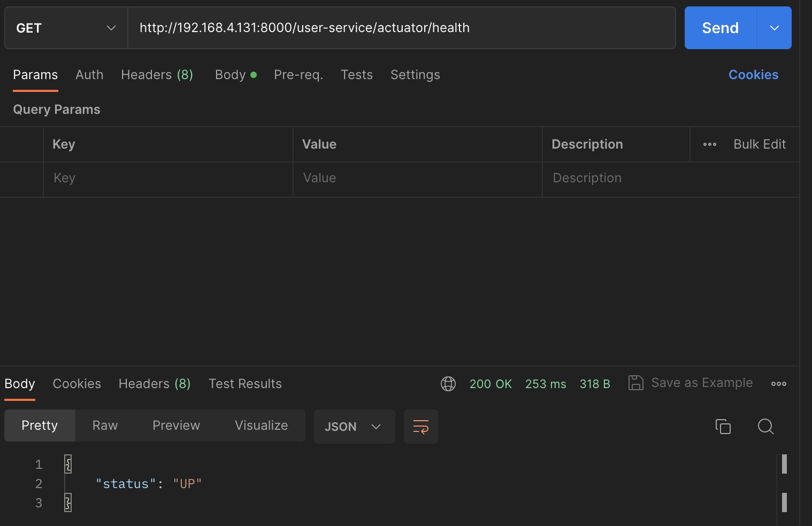Click Save as Example text
This screenshot has height=526, width=812.
coord(702,383)
